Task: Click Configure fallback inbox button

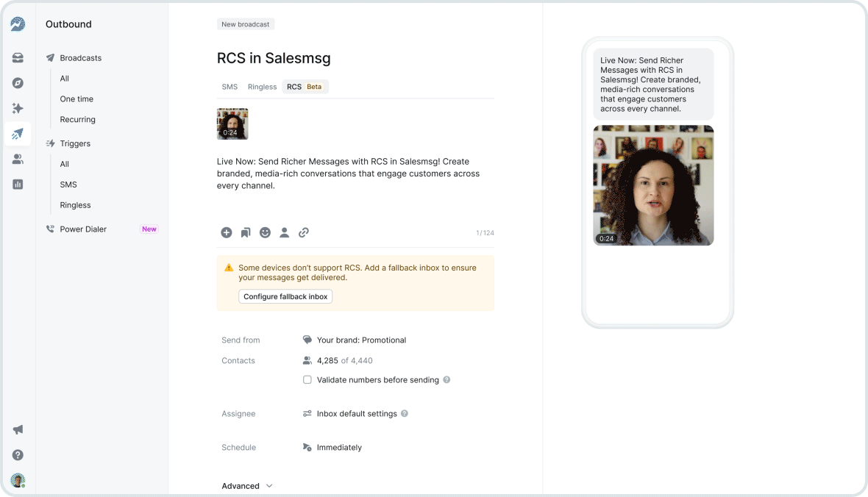Action: coord(285,296)
